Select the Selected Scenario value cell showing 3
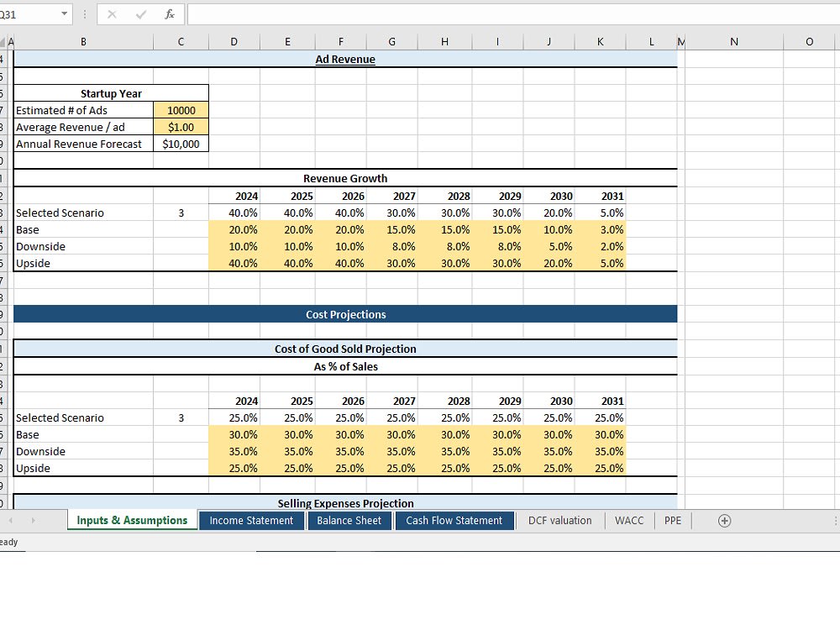This screenshot has height=630, width=840. click(x=181, y=213)
